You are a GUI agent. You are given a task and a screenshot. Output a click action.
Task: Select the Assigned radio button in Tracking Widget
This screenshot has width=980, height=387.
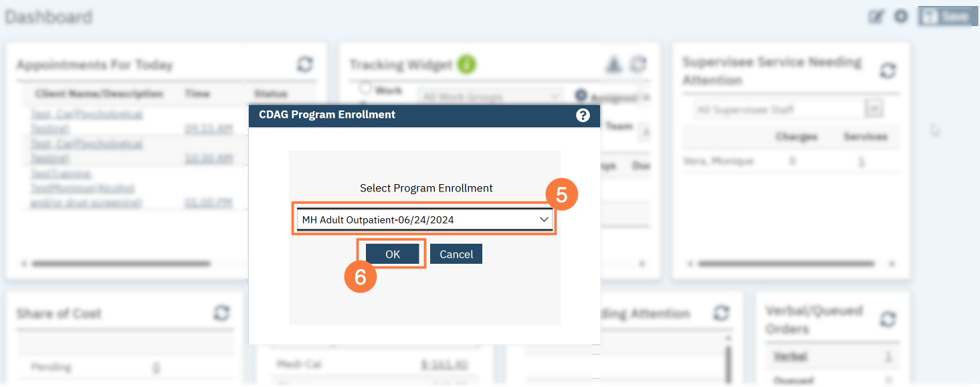[581, 96]
